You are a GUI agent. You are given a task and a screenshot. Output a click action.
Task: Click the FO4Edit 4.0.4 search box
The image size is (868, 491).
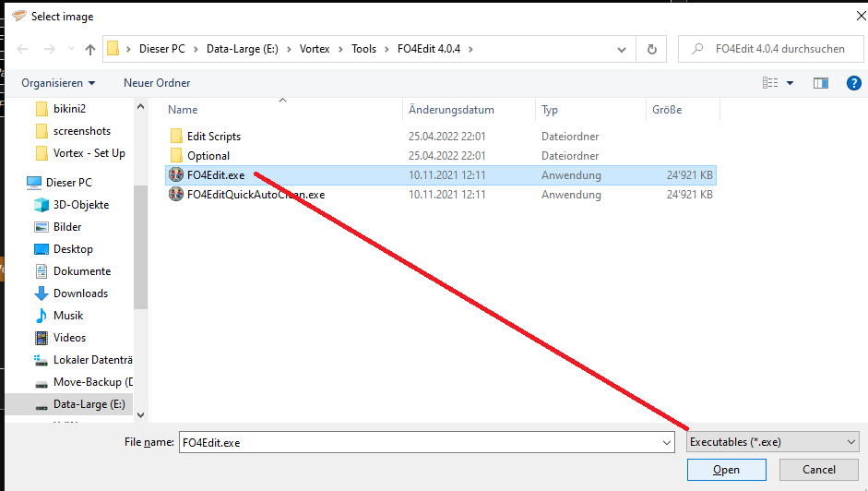770,49
